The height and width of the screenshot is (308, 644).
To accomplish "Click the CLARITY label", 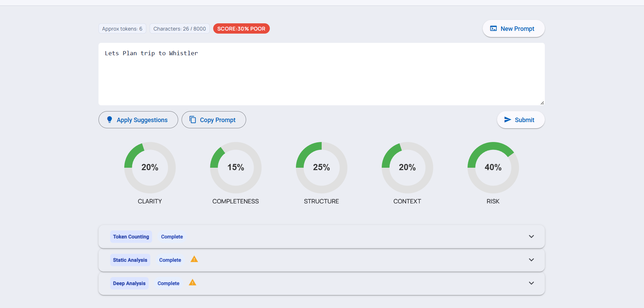I will click(150, 201).
